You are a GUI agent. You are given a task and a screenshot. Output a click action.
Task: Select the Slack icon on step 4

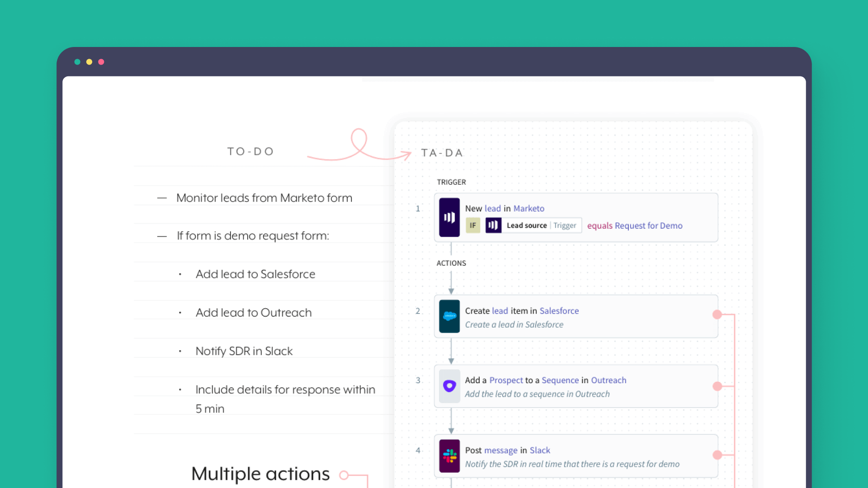(449, 456)
